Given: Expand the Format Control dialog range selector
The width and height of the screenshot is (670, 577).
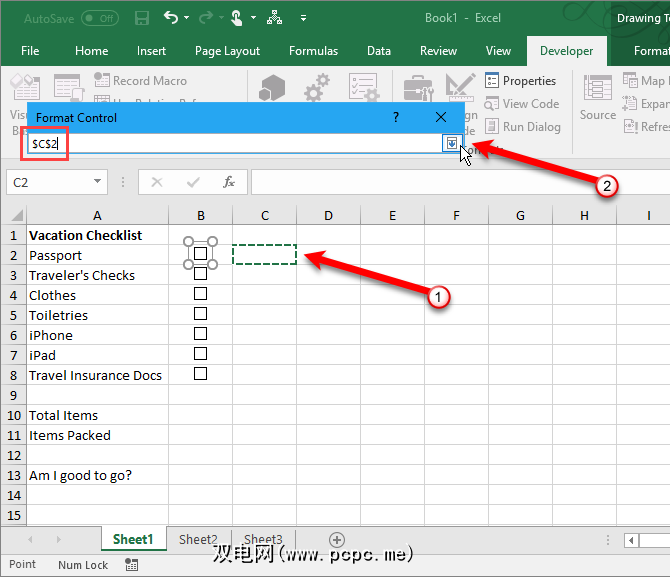Looking at the screenshot, I should (x=452, y=144).
